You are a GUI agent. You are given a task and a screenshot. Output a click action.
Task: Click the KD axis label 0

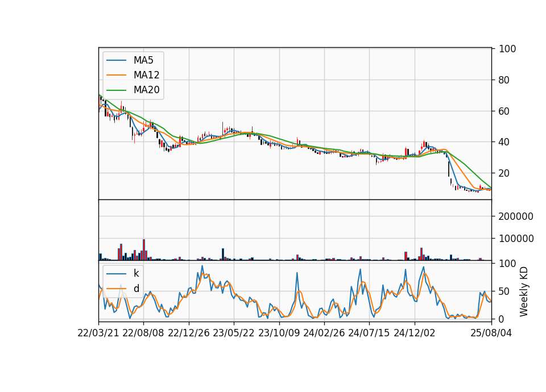[502, 319]
